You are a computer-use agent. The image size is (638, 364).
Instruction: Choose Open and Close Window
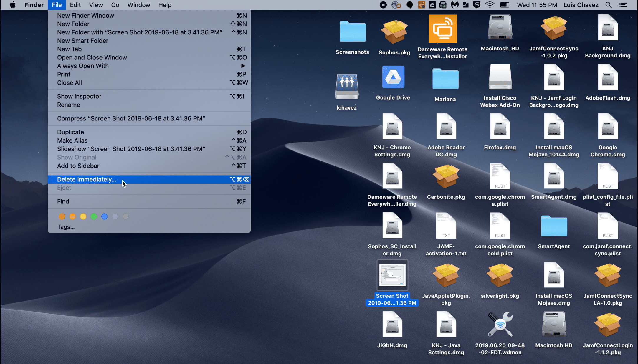(x=149, y=57)
